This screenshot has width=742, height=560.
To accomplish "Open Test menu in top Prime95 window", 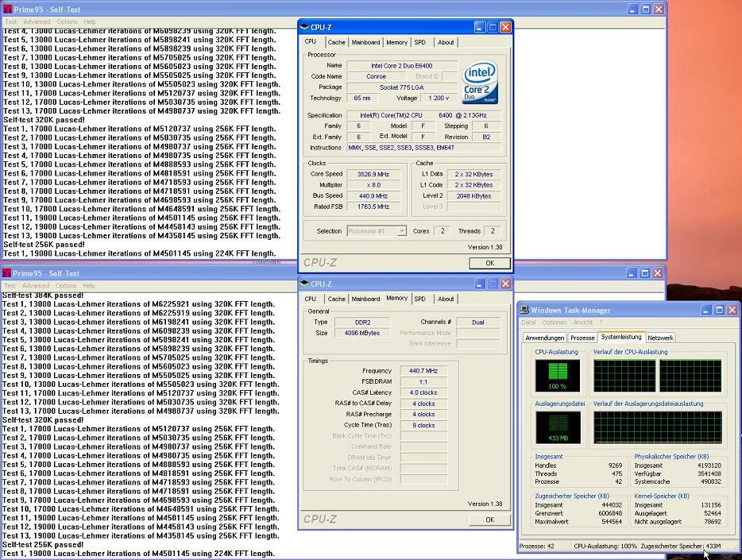I will [x=11, y=21].
